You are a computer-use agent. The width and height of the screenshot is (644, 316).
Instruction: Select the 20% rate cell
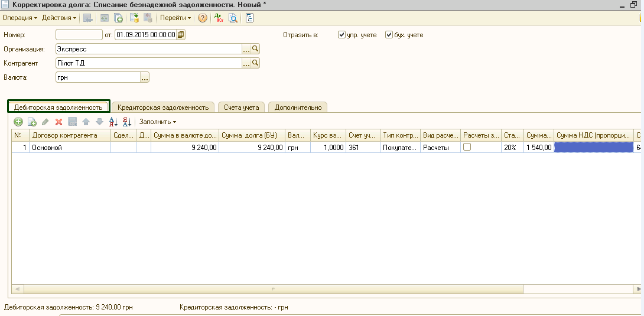[x=513, y=147]
